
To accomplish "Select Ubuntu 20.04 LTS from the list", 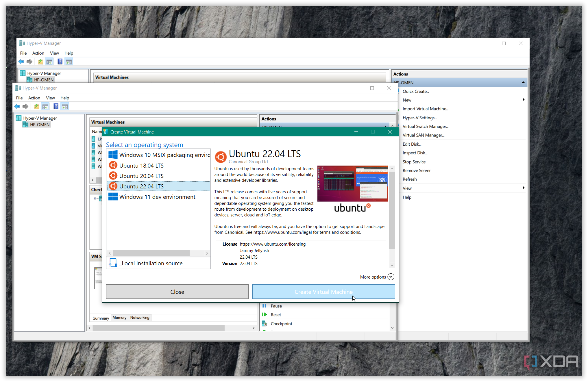I will point(158,176).
